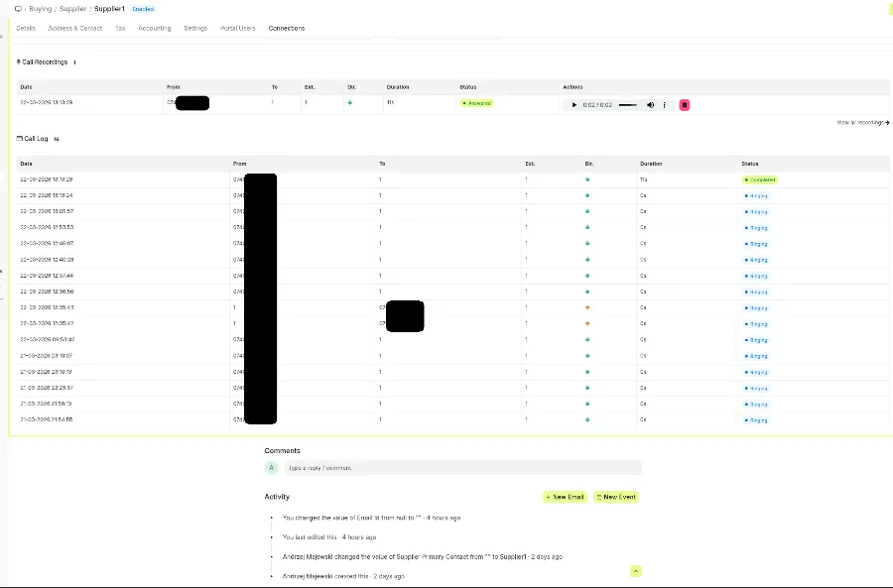Click the New Email button

tap(565, 497)
